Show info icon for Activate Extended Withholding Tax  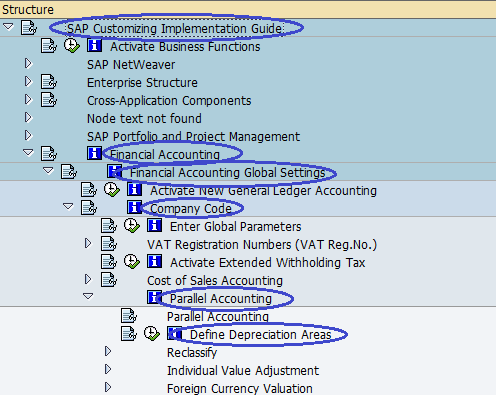point(154,261)
